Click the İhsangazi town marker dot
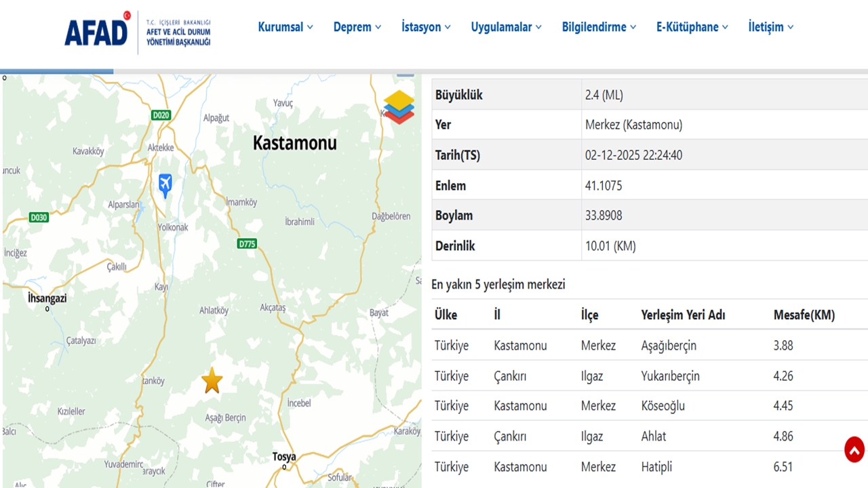 click(x=47, y=308)
